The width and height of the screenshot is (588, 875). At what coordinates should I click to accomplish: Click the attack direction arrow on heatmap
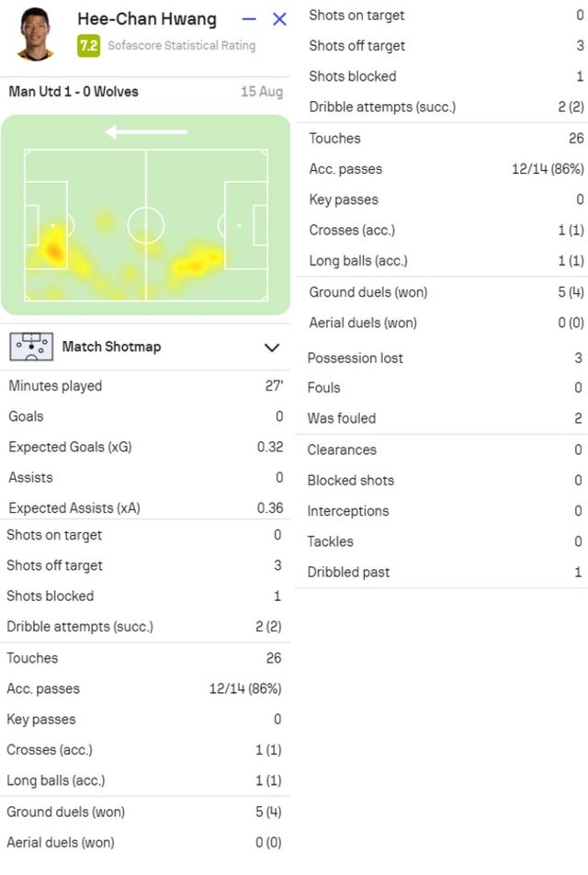(x=146, y=132)
